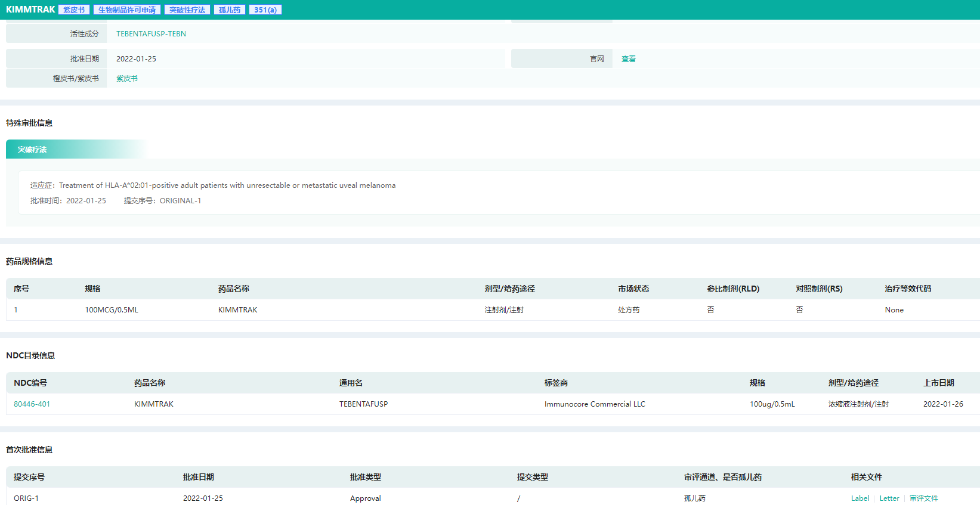
Task: Open the 紫皮书 link in 橙皮书/紫皮书 row
Action: [x=126, y=79]
